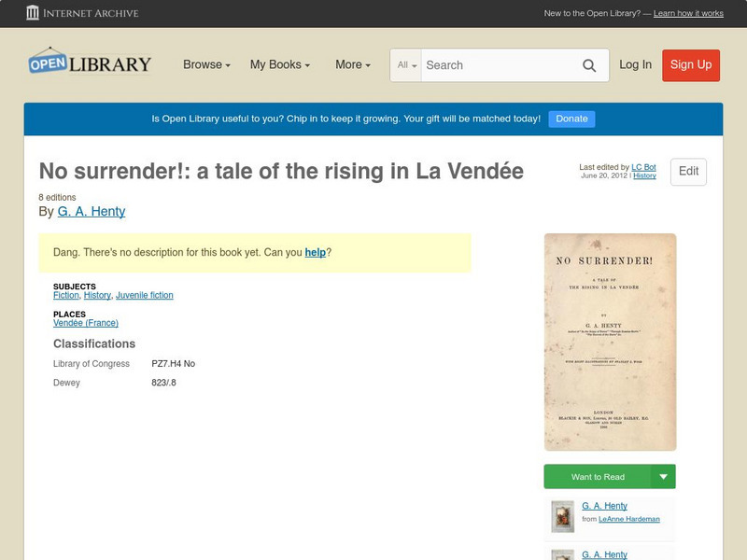Click the Learn how it works link
Image resolution: width=747 pixels, height=560 pixels.
pos(688,14)
